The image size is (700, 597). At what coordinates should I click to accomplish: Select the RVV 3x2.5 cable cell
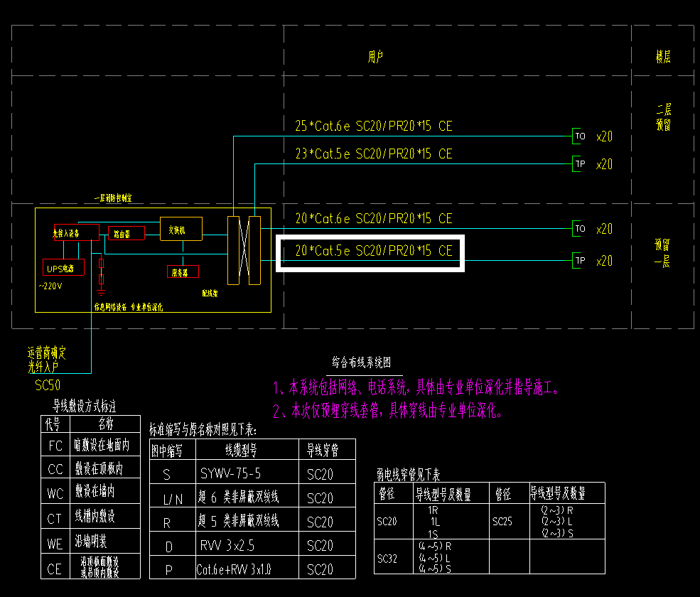247,544
